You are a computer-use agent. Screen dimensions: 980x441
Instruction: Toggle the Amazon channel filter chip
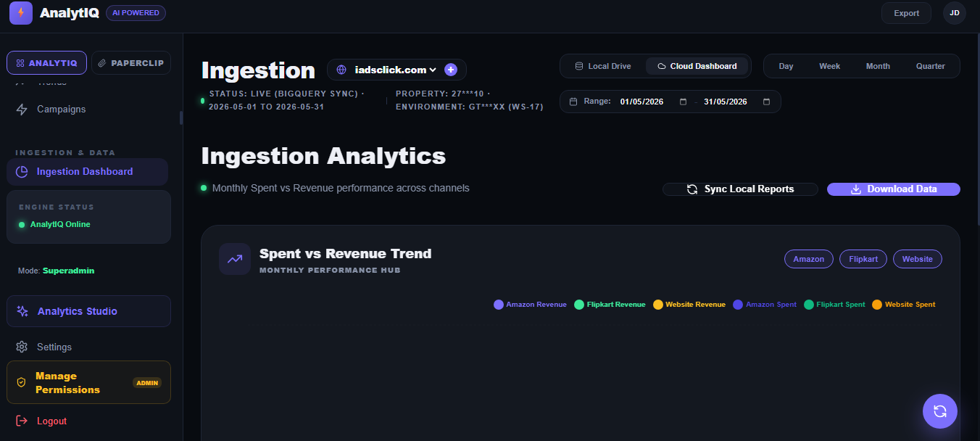[x=808, y=259]
